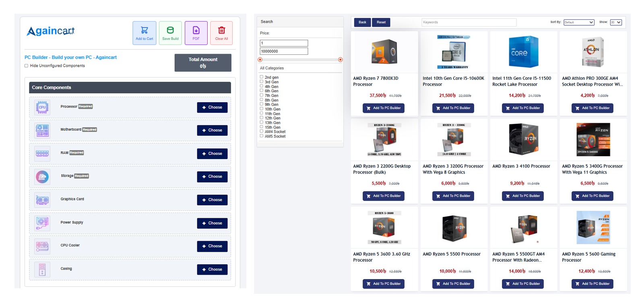The width and height of the screenshot is (644, 302).
Task: Choose a Graphics Card component
Action: coord(212,200)
